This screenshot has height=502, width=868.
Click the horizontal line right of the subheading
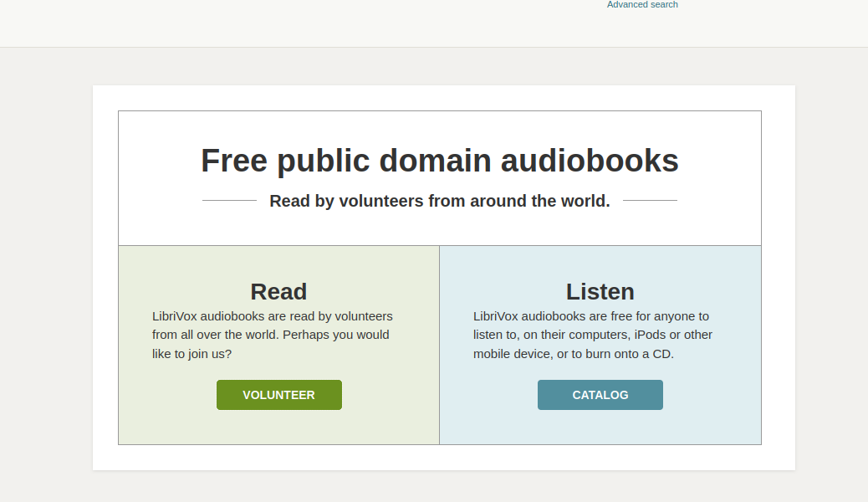pos(650,201)
